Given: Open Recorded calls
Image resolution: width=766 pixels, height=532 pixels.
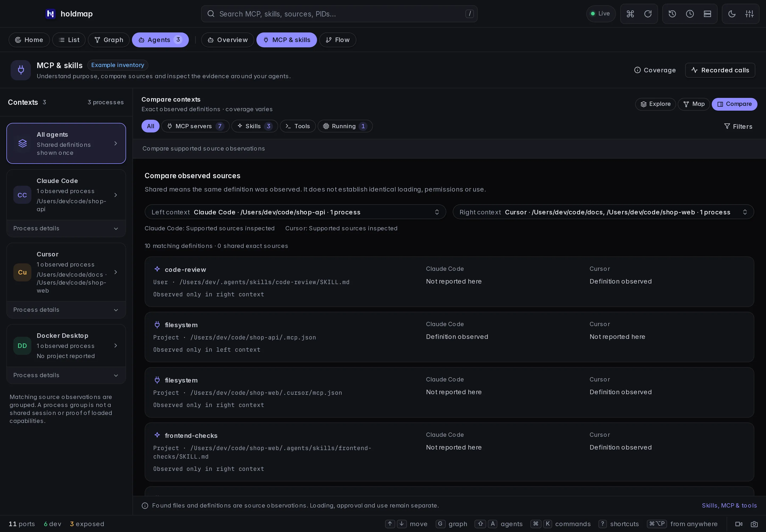Looking at the screenshot, I should (x=720, y=70).
